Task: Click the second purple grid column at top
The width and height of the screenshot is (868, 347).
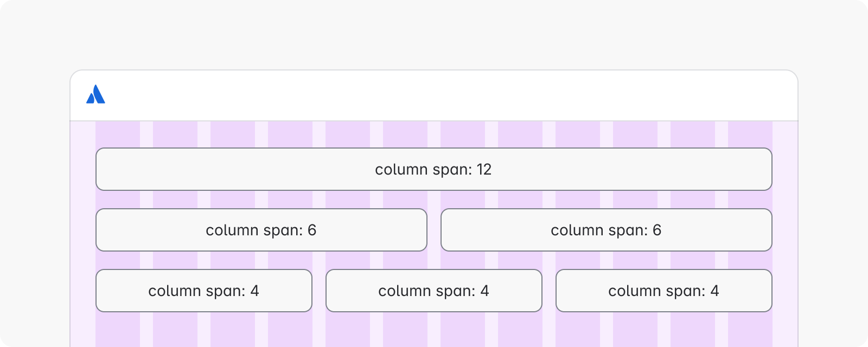Action: 175,134
